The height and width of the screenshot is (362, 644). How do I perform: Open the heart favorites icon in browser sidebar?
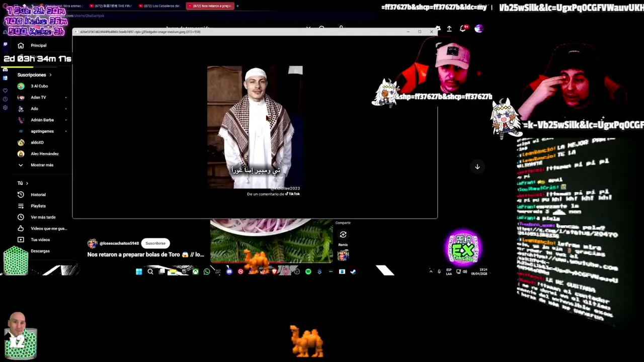click(x=5, y=90)
